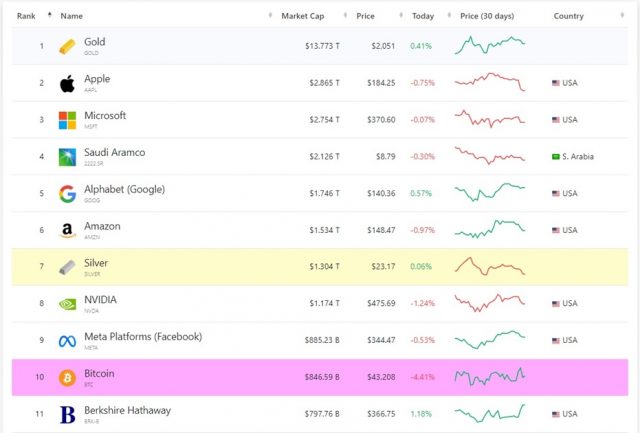Viewport: 640px width, 433px height.
Task: Sort table by Rank column
Action: pos(27,16)
